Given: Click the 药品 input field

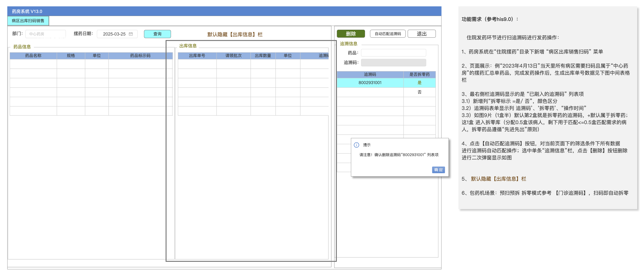Looking at the screenshot, I should point(393,53).
